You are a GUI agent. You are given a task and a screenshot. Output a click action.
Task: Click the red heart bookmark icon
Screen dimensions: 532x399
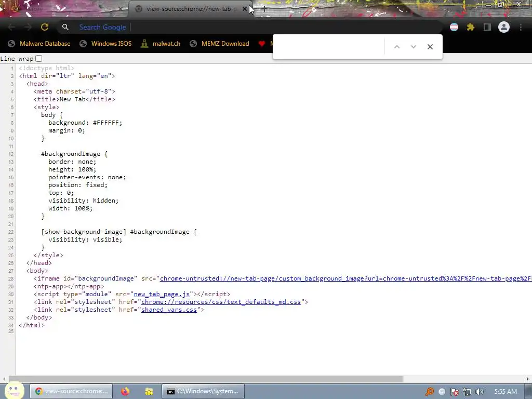pos(262,44)
